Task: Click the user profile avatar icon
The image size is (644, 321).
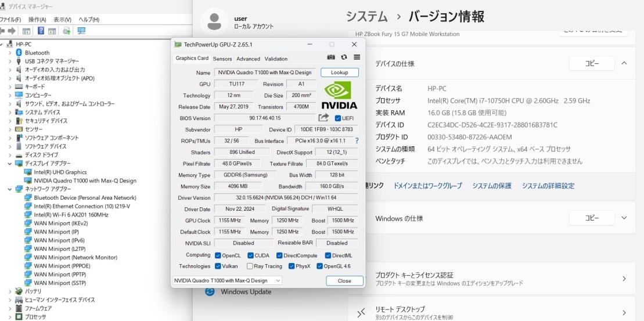Action: 214,21
